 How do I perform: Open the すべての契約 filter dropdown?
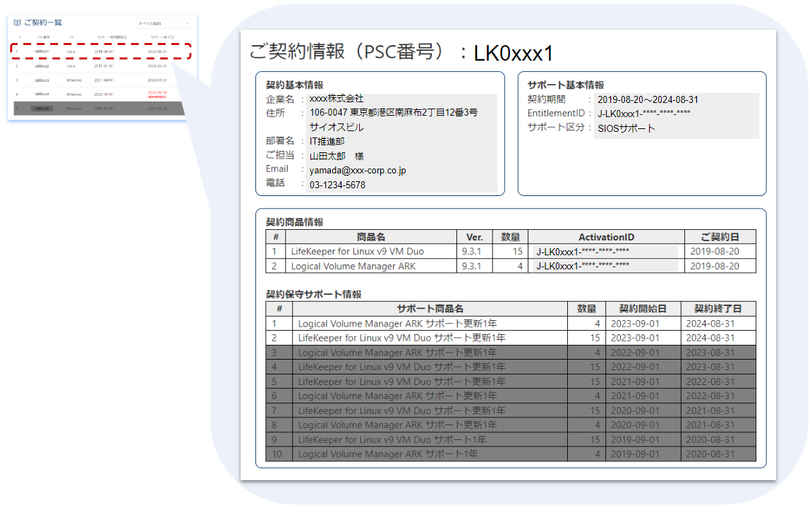(x=163, y=23)
